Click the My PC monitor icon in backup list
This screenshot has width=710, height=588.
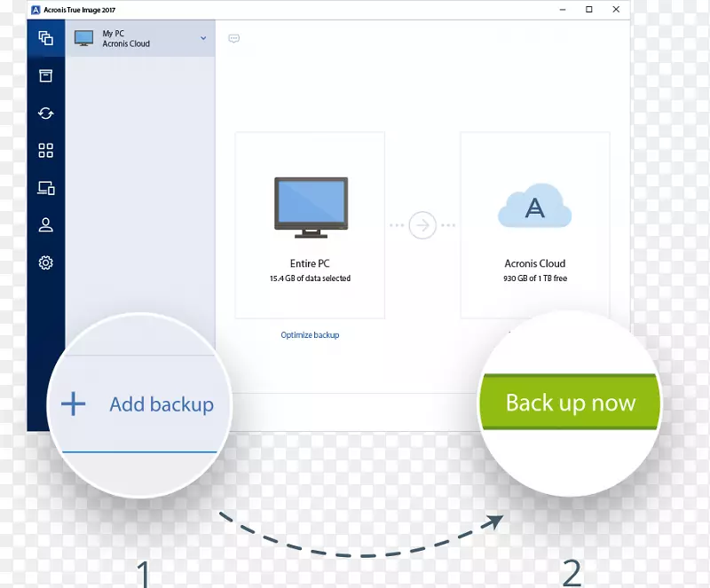coord(83,38)
